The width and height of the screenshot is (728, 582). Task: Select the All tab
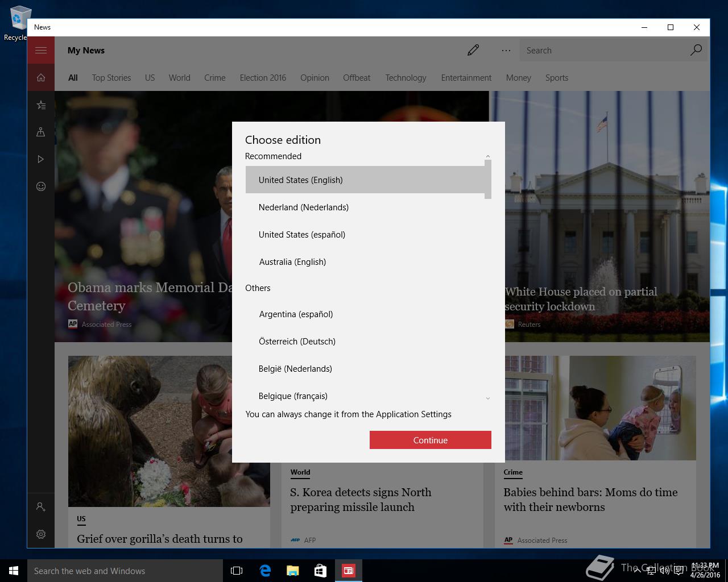pos(73,78)
